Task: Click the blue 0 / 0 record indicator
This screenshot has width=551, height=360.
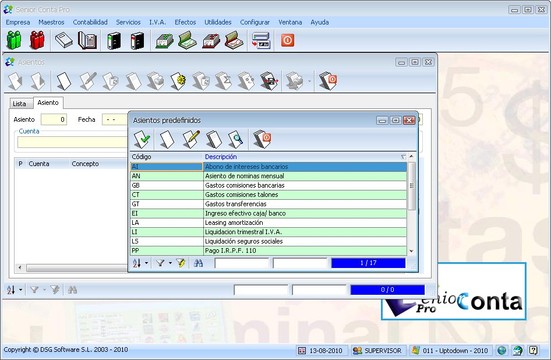Action: [387, 290]
